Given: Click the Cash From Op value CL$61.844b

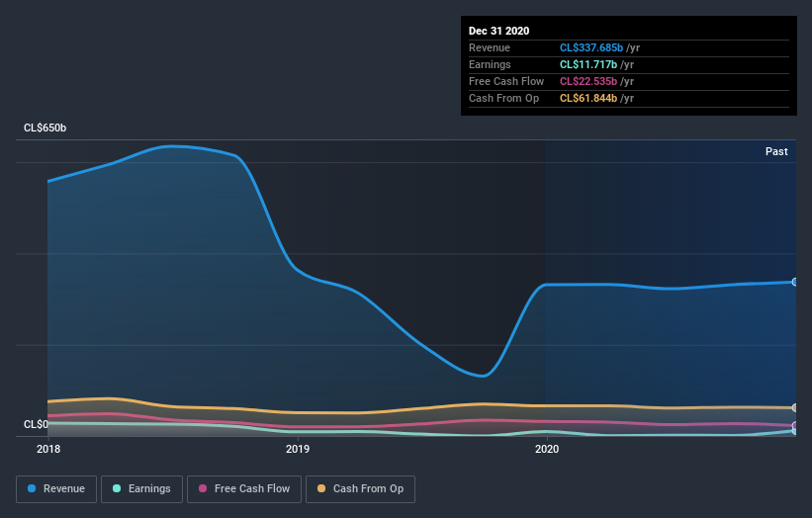Looking at the screenshot, I should click(x=588, y=98).
